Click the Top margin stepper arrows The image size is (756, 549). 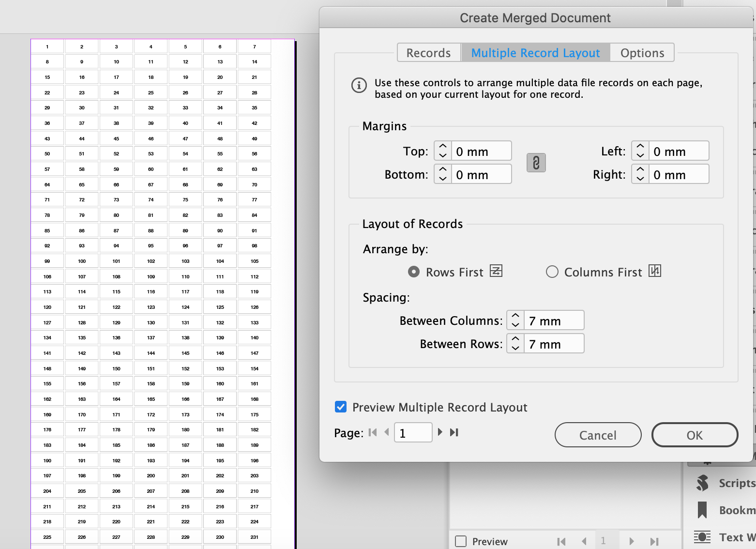[x=443, y=151]
